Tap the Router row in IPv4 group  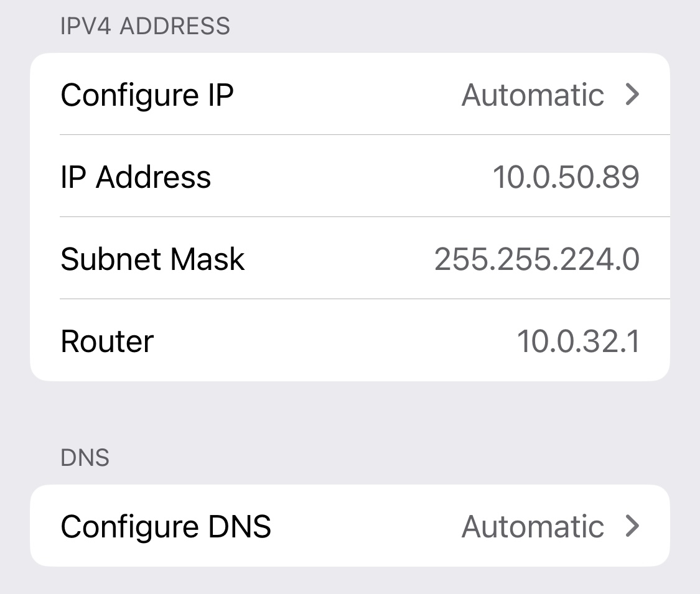(x=350, y=340)
